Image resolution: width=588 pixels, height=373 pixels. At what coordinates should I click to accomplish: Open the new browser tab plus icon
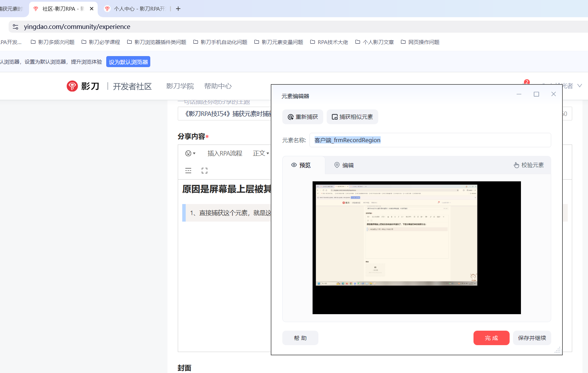pos(178,9)
